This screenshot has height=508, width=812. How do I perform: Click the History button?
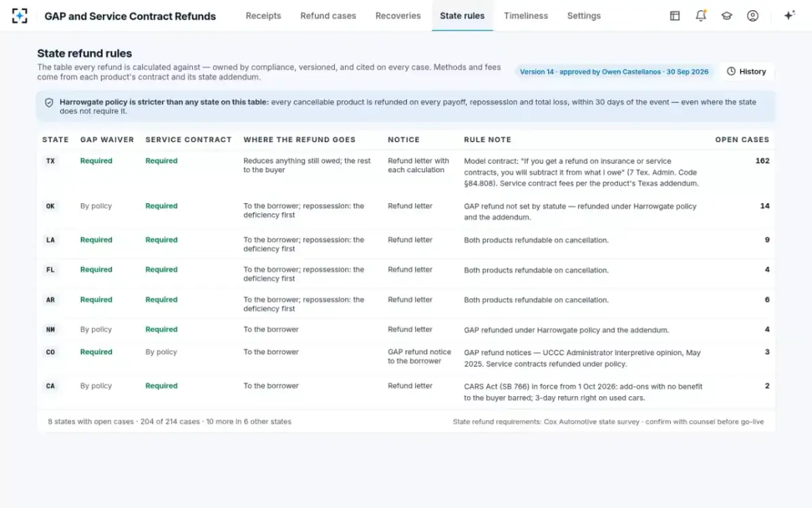[747, 71]
